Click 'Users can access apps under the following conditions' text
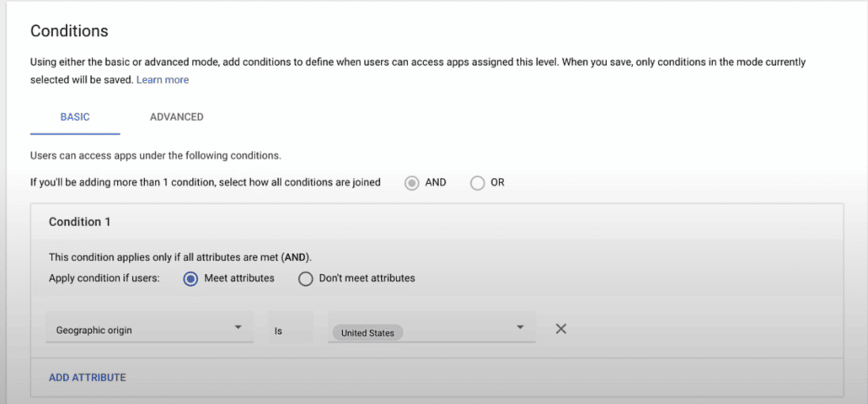The height and width of the screenshot is (404, 868). (156, 156)
